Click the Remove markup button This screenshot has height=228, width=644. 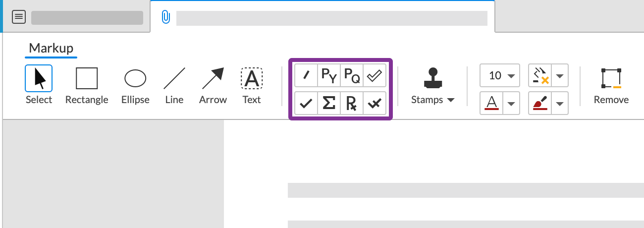[x=611, y=85]
